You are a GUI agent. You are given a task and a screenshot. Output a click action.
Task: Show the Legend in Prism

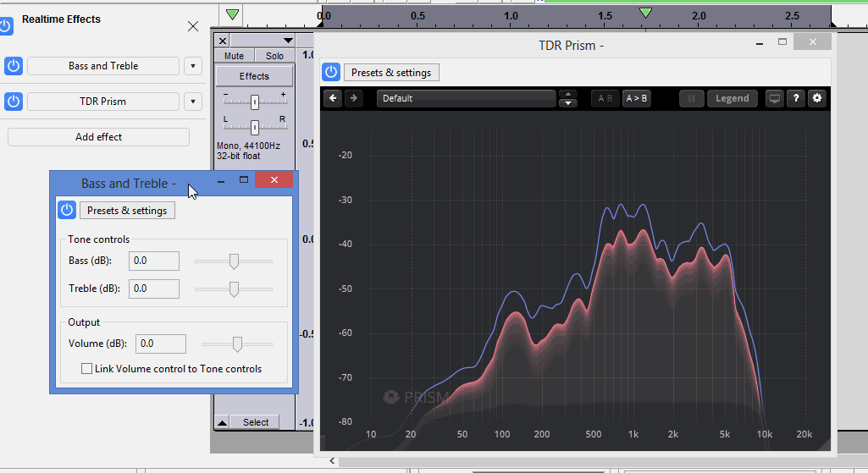point(732,98)
